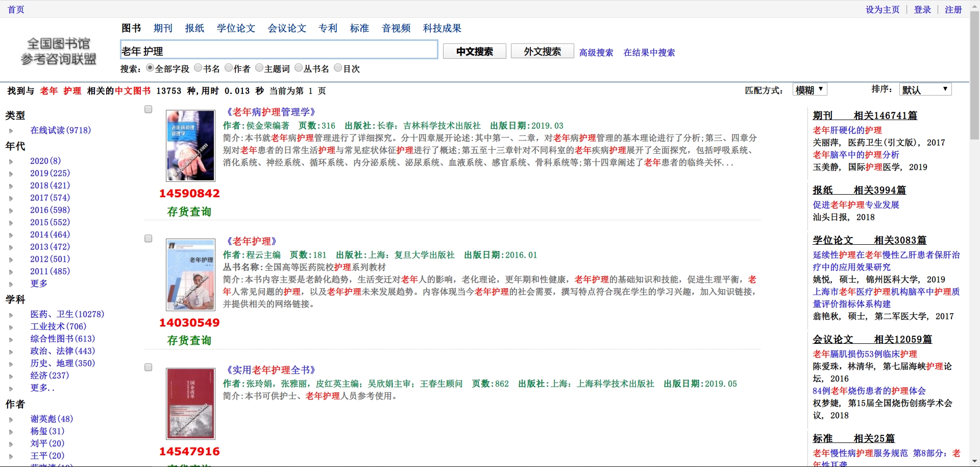Click the arrow icon next to 谢英彪(48)
Viewport: 980px width, 467px height.
point(11,419)
